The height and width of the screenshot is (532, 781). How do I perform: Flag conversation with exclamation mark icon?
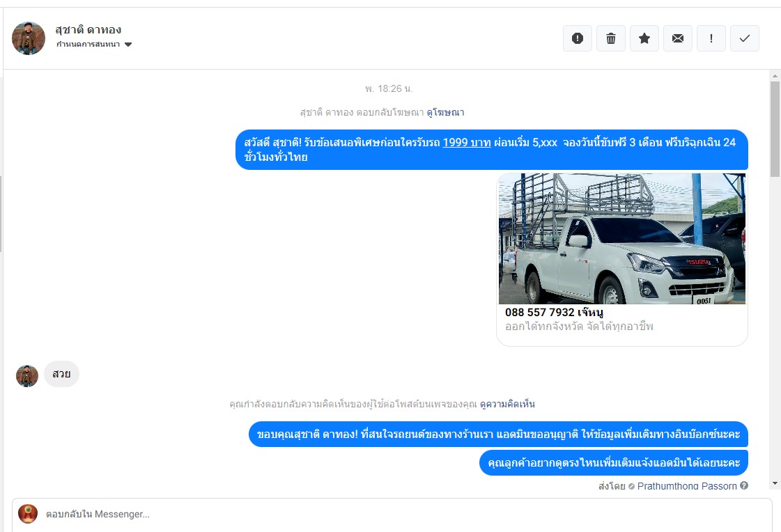tap(711, 38)
